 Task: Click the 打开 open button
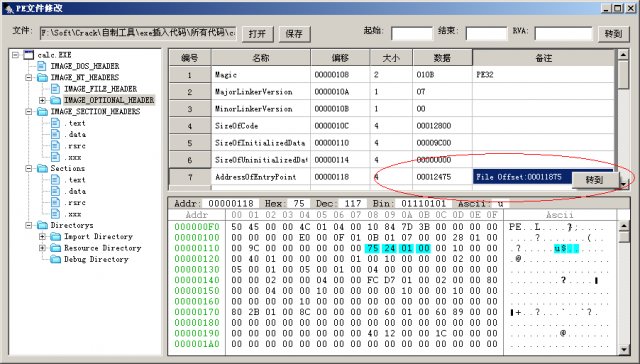click(x=258, y=34)
